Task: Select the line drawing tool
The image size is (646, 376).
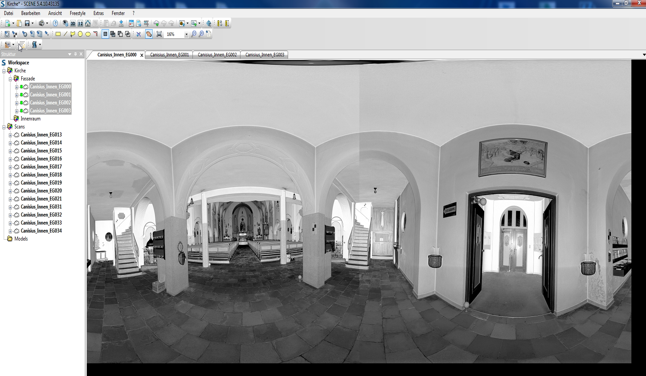Action: tap(66, 34)
